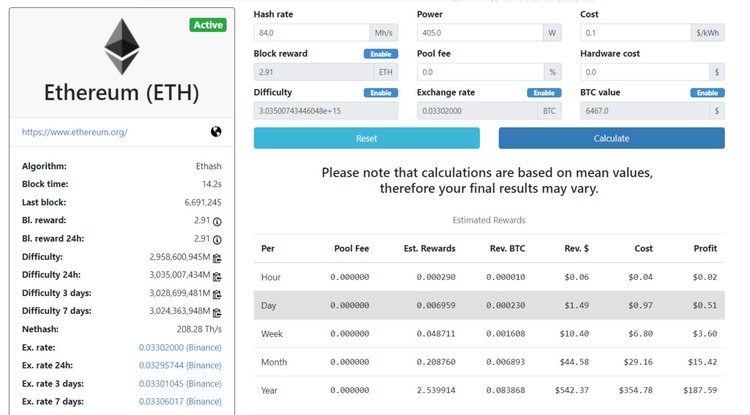
Task: Enable the Exchange rate field
Action: tap(544, 92)
